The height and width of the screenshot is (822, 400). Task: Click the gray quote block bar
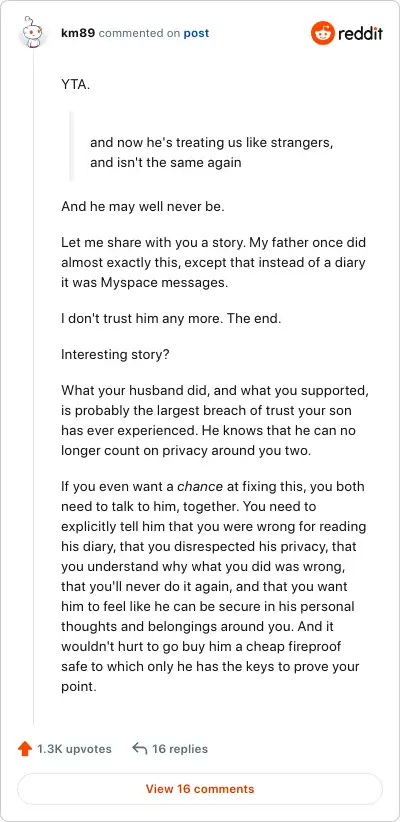pyautogui.click(x=71, y=146)
